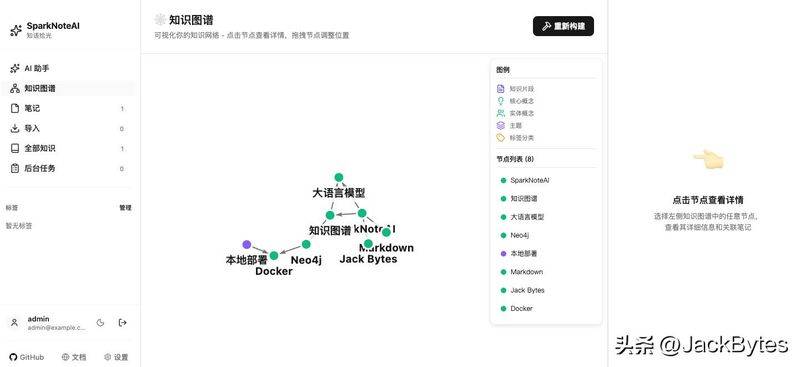Open the 后台任务 page
This screenshot has height=367, width=800.
click(x=68, y=168)
